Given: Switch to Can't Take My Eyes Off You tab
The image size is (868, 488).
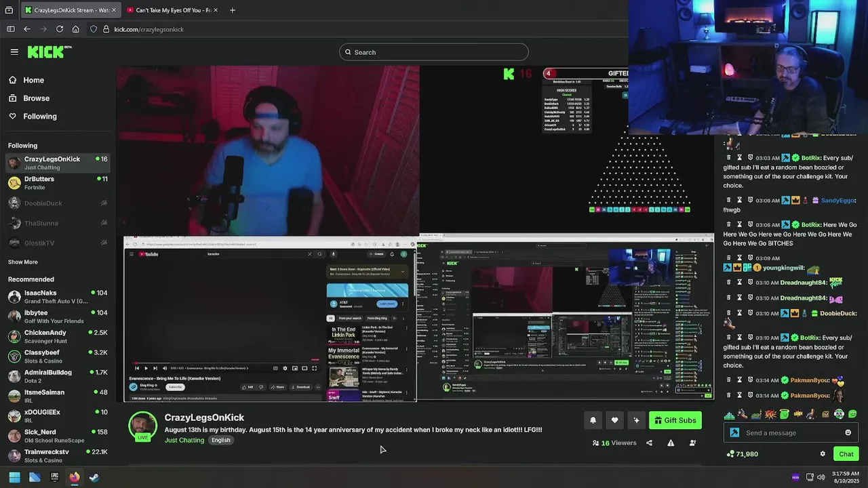Looking at the screenshot, I should tap(172, 10).
